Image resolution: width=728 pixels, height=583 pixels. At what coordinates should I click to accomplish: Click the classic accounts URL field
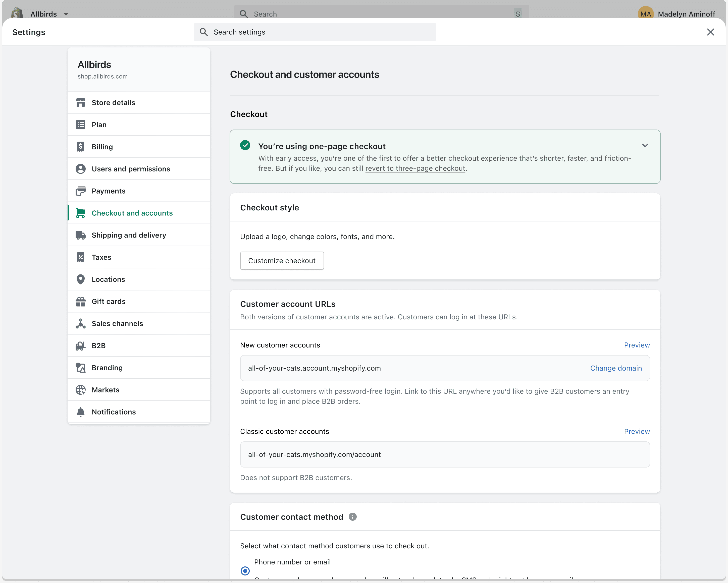445,455
